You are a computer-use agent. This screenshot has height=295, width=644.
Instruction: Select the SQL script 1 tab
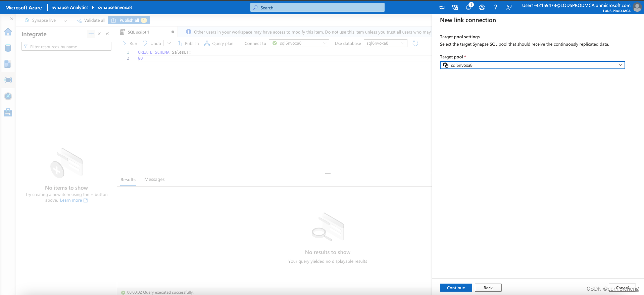coord(138,32)
